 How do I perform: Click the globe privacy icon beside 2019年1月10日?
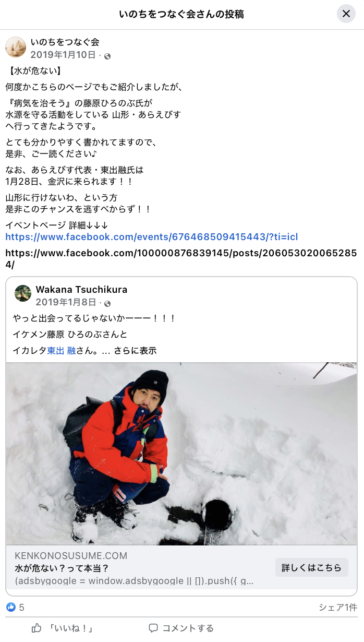(108, 56)
